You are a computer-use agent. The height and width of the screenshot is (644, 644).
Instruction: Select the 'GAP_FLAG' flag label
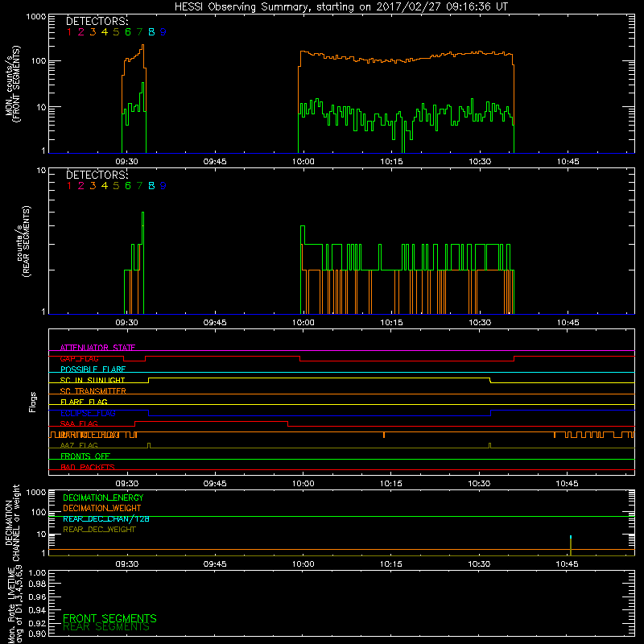(x=79, y=358)
